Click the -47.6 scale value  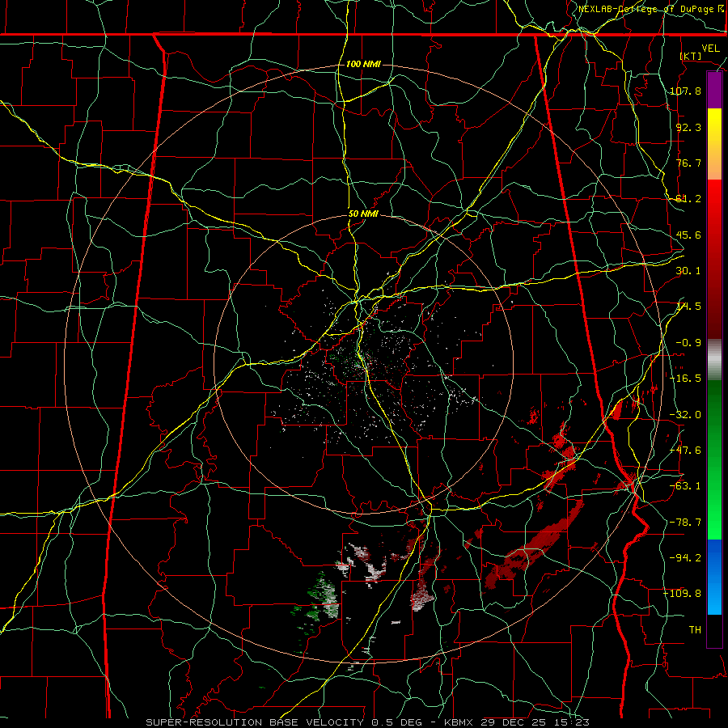tap(685, 451)
